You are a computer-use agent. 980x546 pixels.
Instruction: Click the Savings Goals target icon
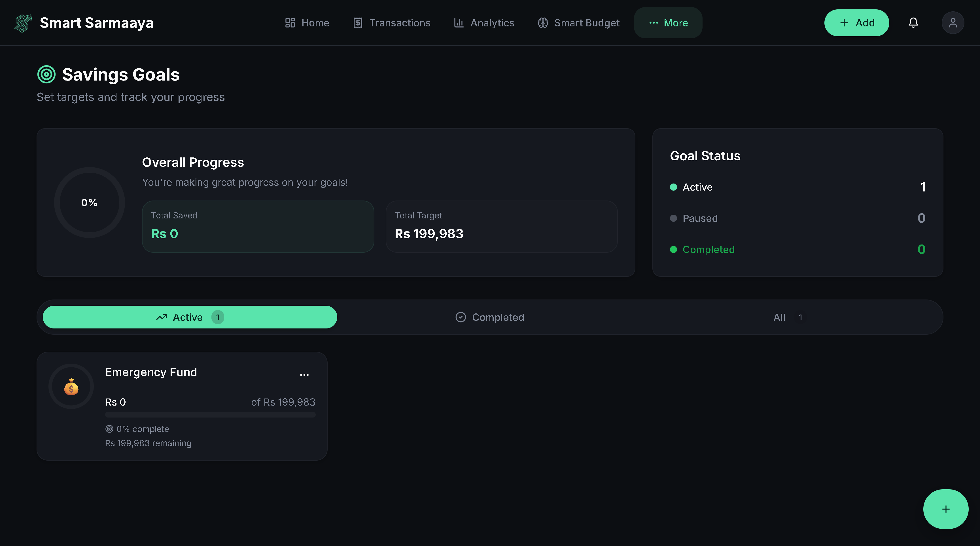coord(46,75)
